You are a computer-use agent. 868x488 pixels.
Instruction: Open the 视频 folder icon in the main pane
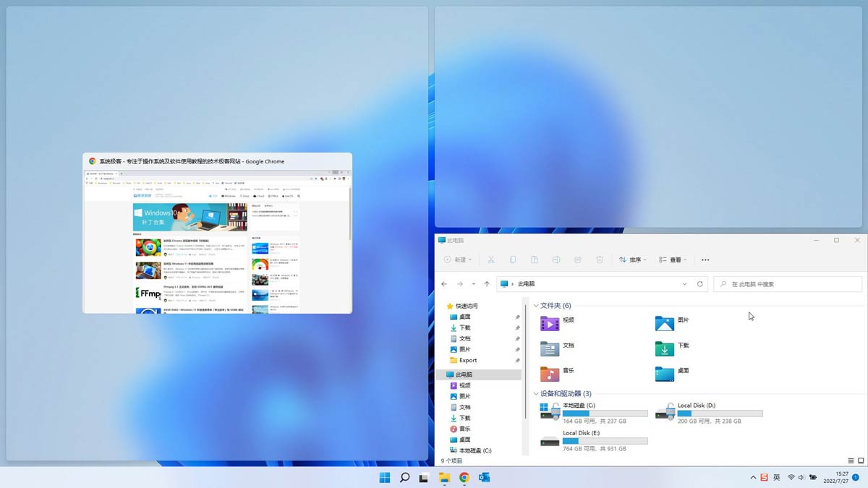[x=550, y=323]
